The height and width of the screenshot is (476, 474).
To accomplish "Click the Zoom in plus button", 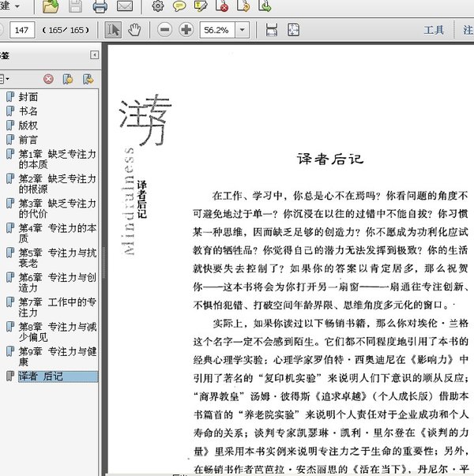I will tap(186, 30).
